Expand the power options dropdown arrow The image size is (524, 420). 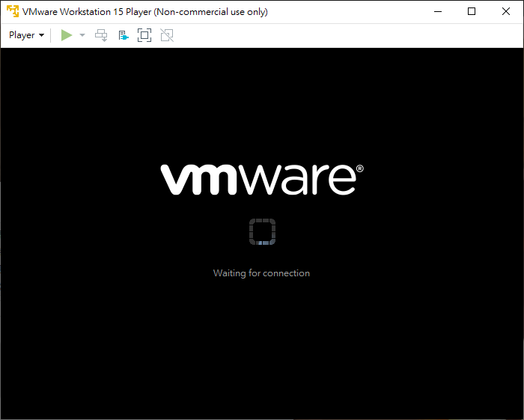[82, 35]
